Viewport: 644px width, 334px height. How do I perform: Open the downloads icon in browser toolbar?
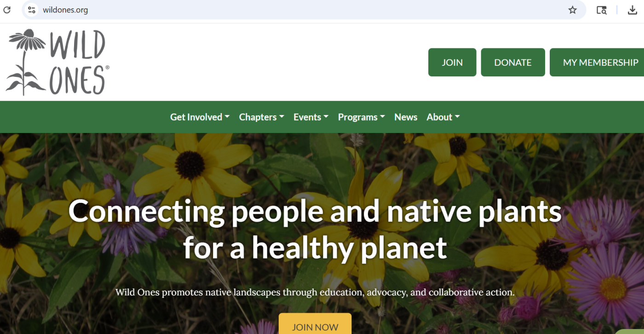tap(632, 10)
